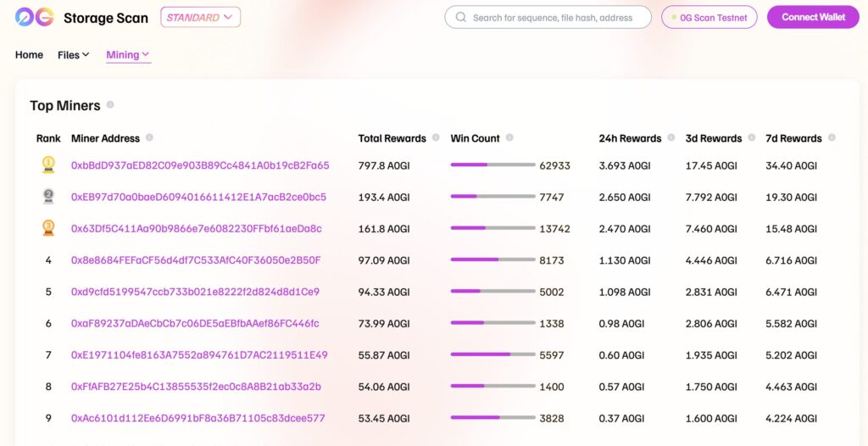Click info icon beside 24h Rewards header
This screenshot has width=868, height=446.
(x=671, y=137)
